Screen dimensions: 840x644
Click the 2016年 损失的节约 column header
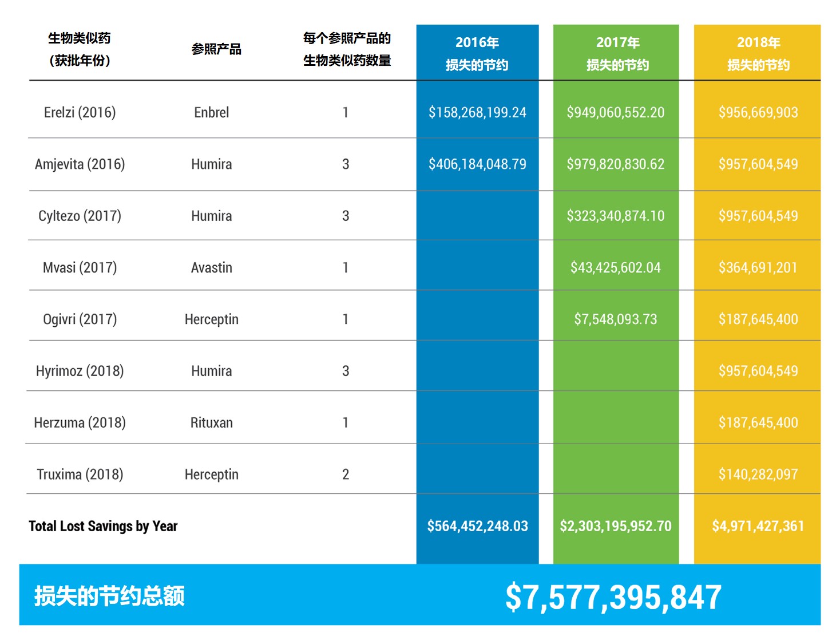477,53
